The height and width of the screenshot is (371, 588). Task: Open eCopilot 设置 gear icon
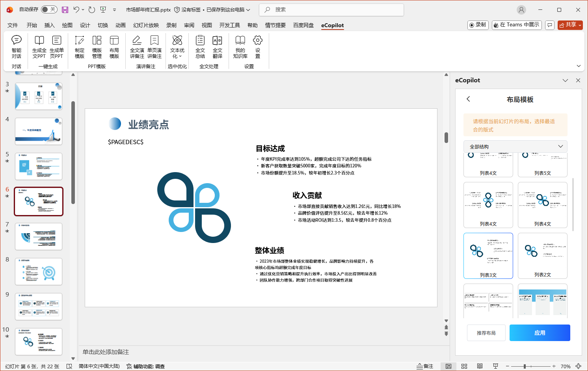(x=258, y=46)
